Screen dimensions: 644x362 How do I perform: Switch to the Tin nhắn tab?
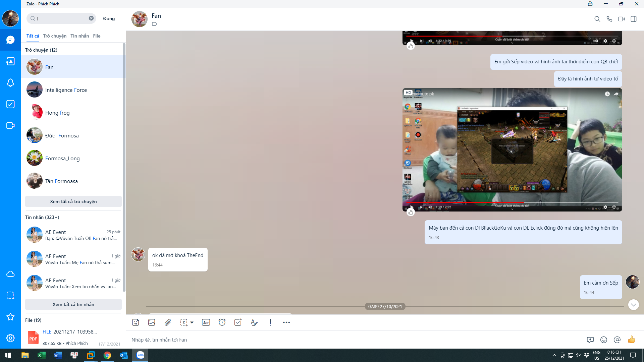coord(79,36)
